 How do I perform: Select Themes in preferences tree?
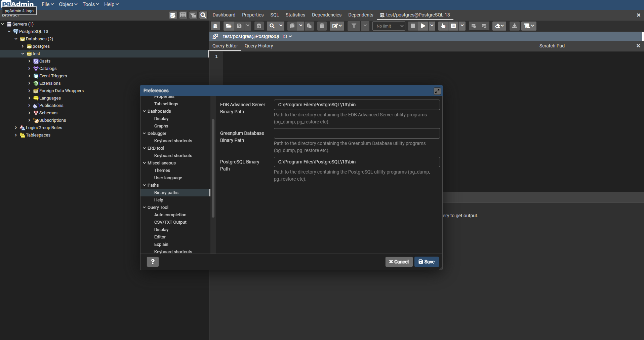pos(162,171)
